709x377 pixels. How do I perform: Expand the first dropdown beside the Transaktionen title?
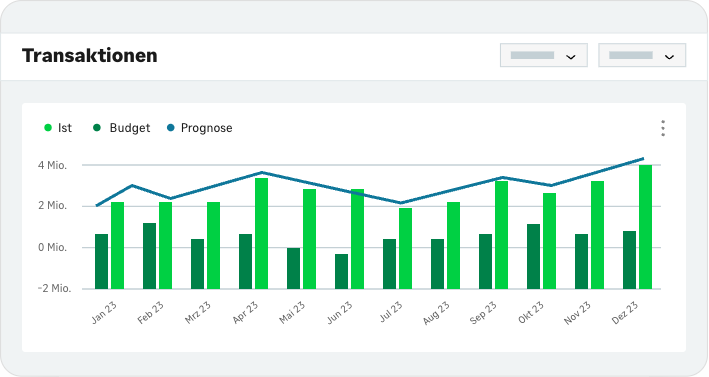(544, 55)
